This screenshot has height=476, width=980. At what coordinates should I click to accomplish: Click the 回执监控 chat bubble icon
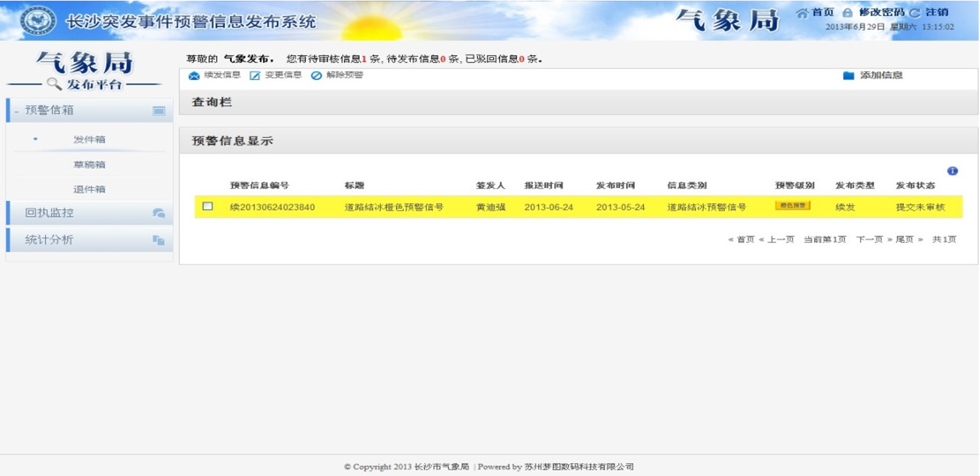point(159,213)
